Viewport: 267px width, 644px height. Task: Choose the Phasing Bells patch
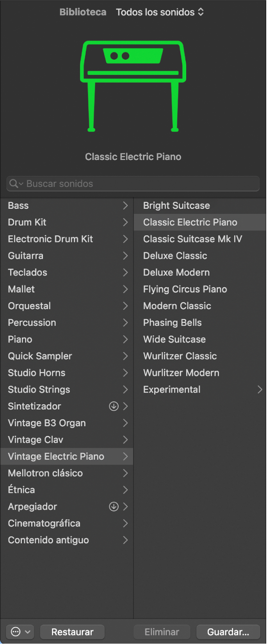click(172, 323)
